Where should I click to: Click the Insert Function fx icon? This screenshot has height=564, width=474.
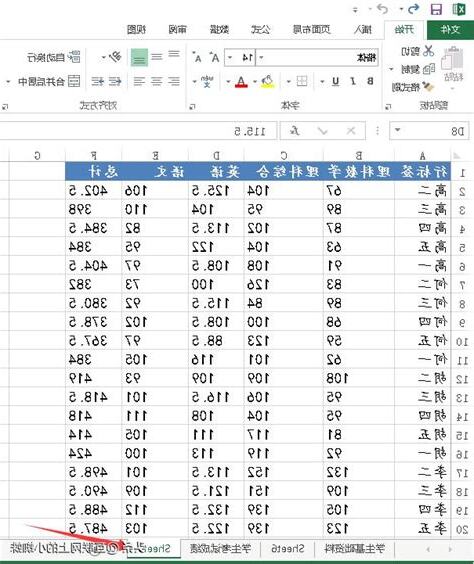pyautogui.click(x=295, y=131)
